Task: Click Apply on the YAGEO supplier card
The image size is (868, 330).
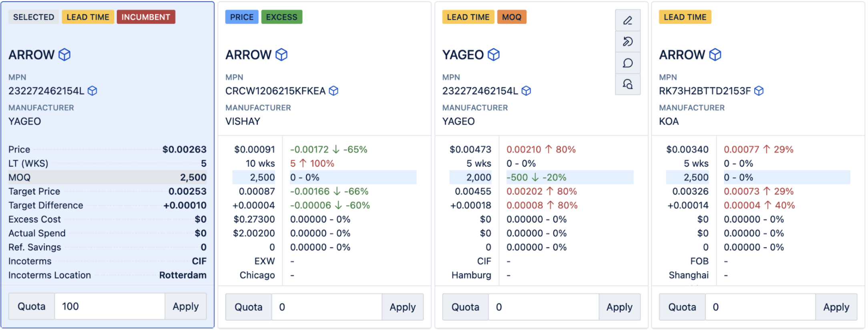Action: click(x=619, y=307)
